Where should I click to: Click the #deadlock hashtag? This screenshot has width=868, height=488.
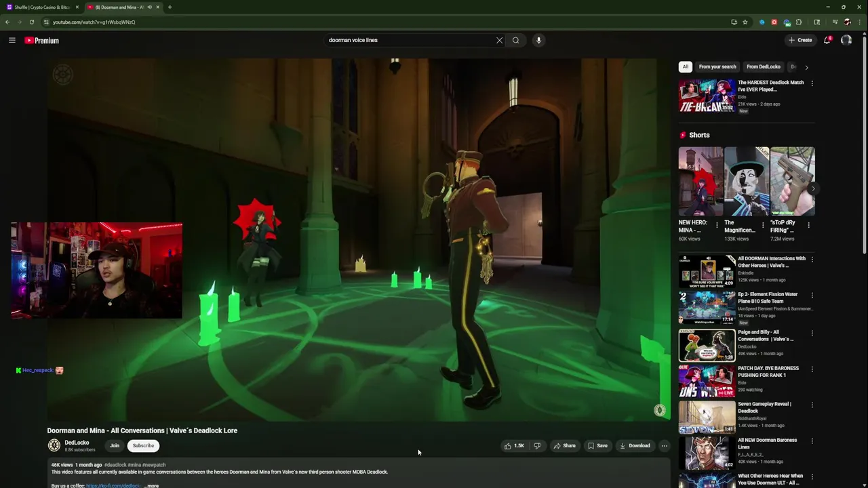[115, 465]
